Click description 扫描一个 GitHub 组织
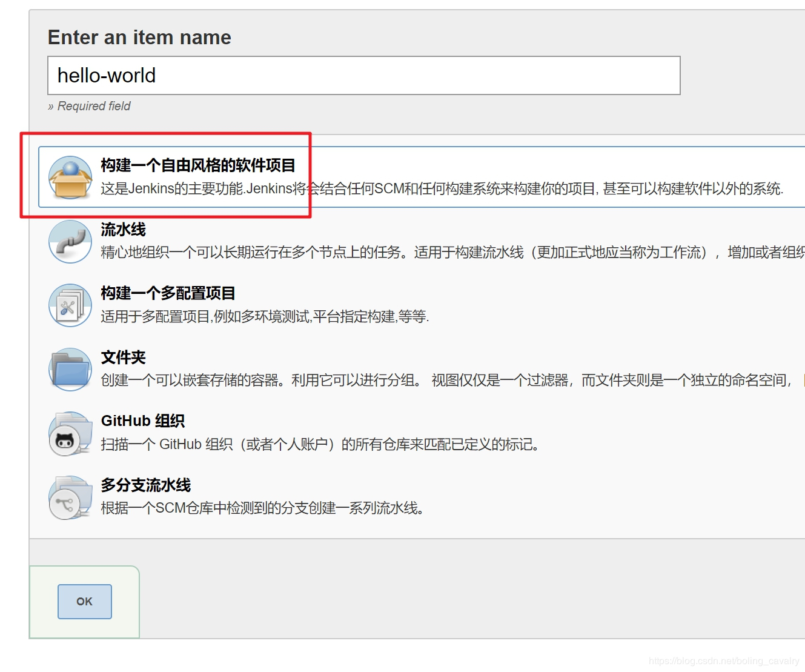 pos(320,444)
